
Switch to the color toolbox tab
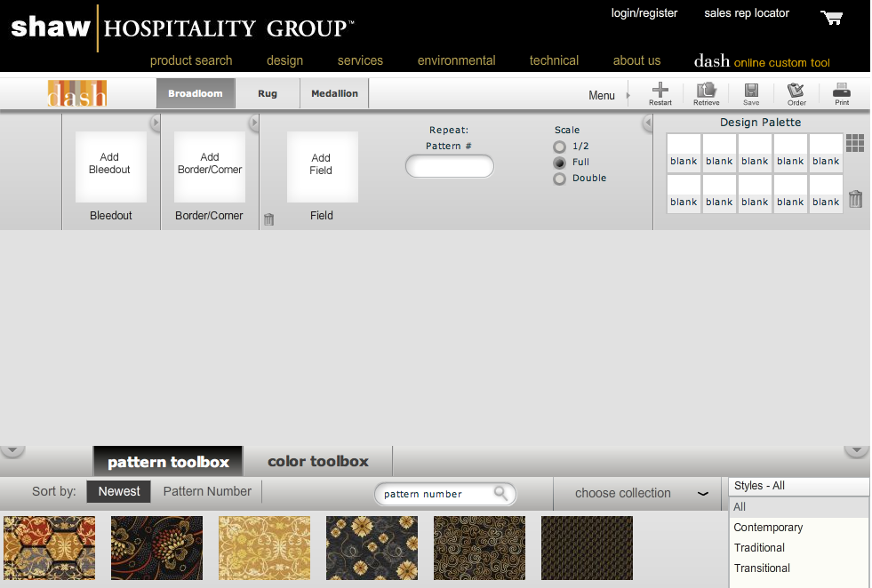coord(317,461)
